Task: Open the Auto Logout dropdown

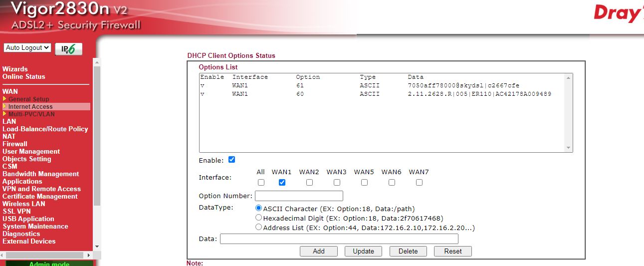Action: click(x=27, y=48)
